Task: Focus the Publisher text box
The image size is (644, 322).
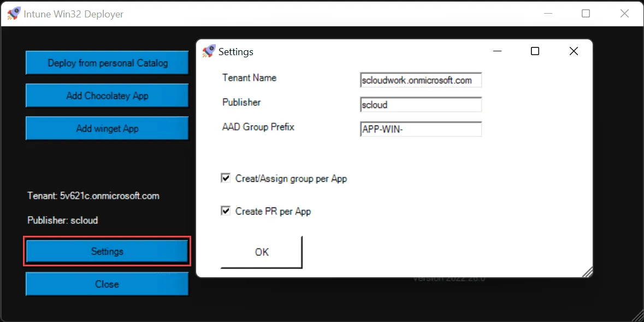Action: [421, 105]
